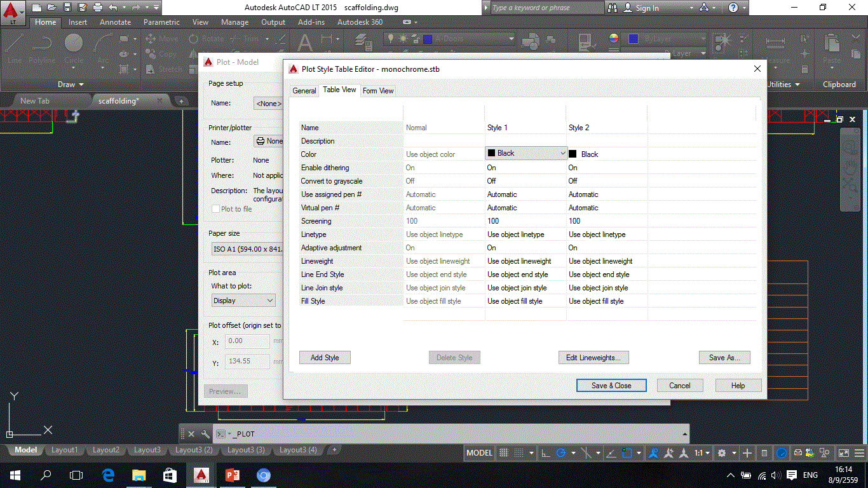
Task: Click the status bar customization hamburger icon
Action: [860, 453]
